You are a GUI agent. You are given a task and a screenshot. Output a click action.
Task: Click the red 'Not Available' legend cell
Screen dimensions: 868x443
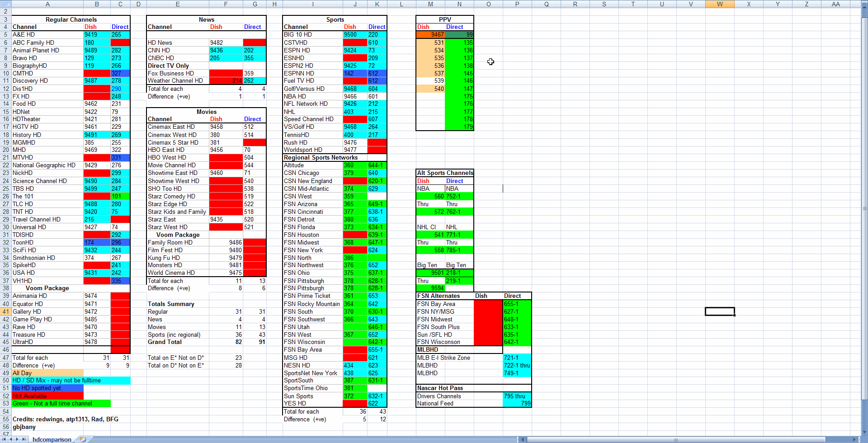coord(47,396)
